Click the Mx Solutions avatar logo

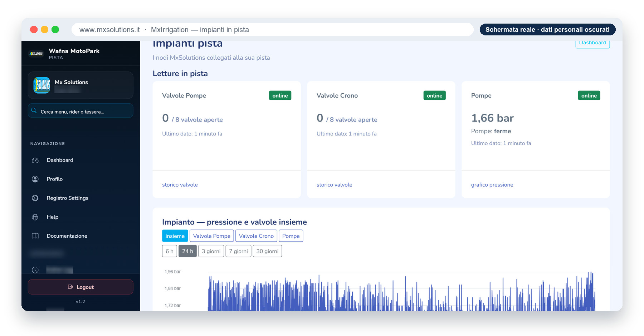tap(42, 85)
